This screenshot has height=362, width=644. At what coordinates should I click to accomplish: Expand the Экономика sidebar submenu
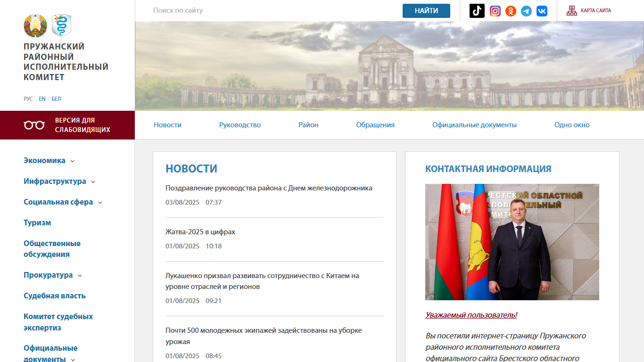pyautogui.click(x=72, y=161)
